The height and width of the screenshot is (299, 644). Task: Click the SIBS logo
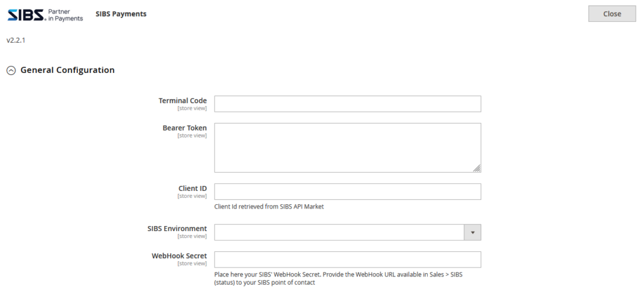(45, 14)
